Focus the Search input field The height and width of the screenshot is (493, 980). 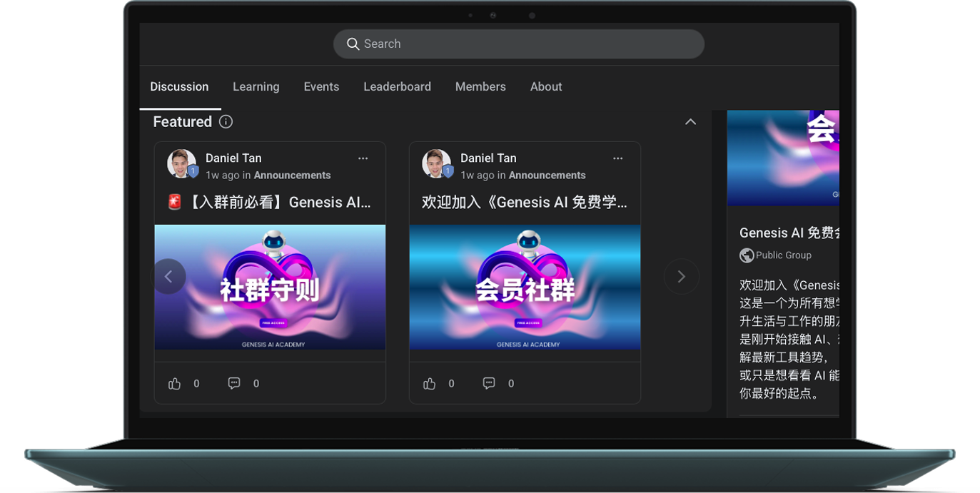(x=519, y=44)
